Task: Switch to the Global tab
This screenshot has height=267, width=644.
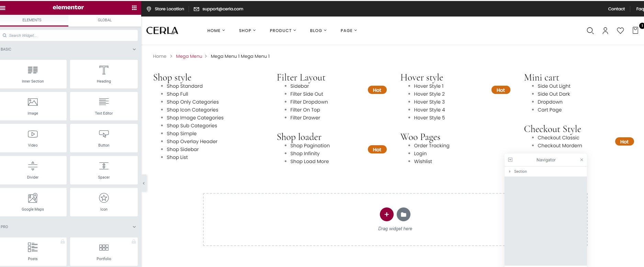Action: (105, 20)
